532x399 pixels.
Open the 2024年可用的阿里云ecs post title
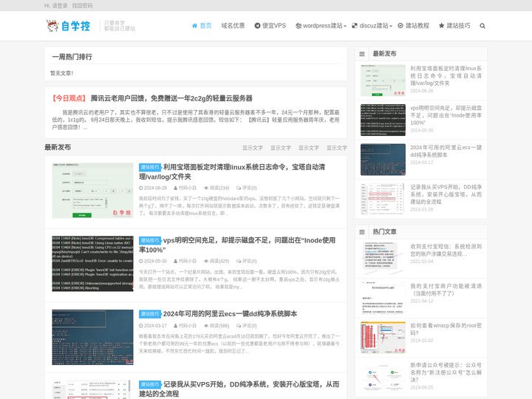[x=230, y=314]
